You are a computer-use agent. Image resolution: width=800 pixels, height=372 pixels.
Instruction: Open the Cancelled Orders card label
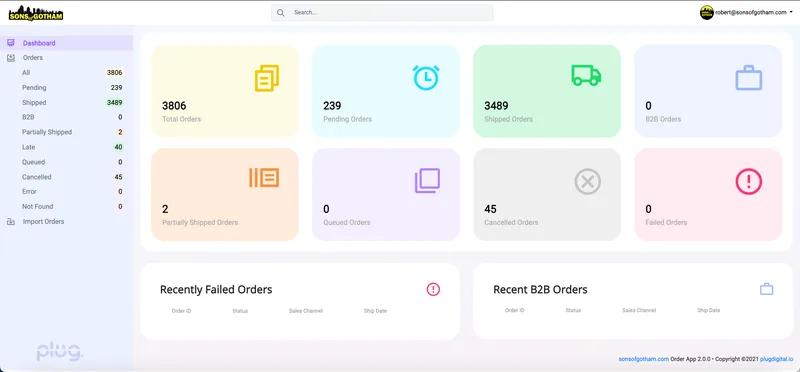(511, 222)
